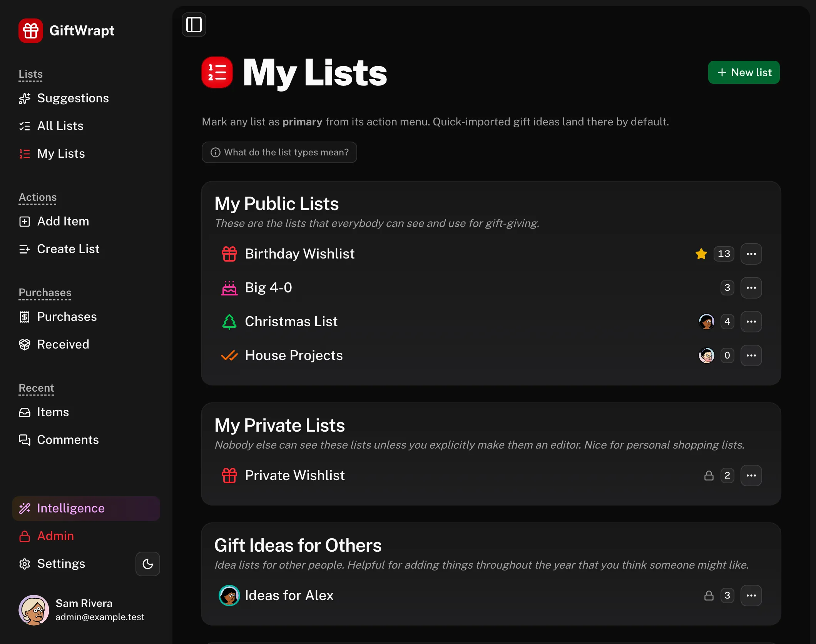
Task: Click the double-check icon beside House Projects
Action: coord(229,355)
